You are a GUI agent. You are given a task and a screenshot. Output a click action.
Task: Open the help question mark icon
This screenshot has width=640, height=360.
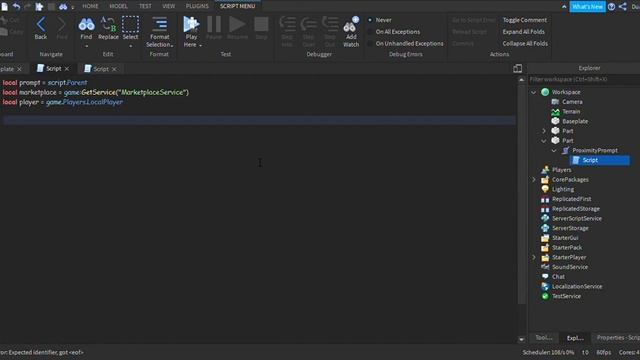coord(611,7)
